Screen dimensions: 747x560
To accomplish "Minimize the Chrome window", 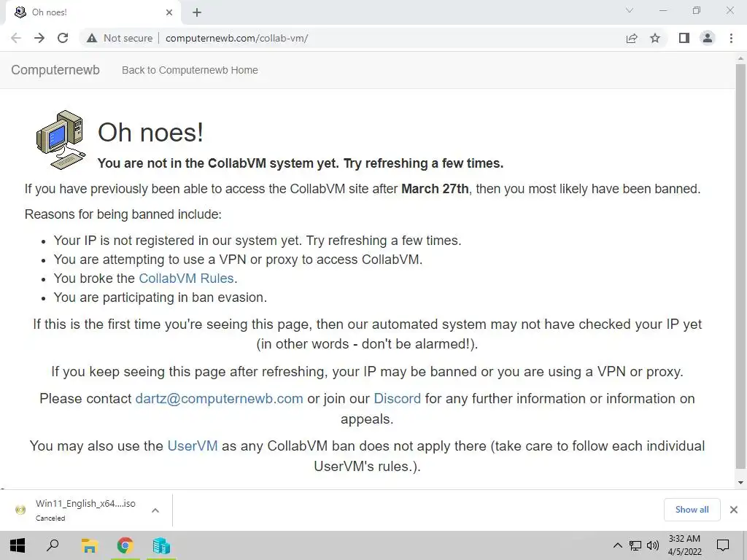I will [x=662, y=10].
